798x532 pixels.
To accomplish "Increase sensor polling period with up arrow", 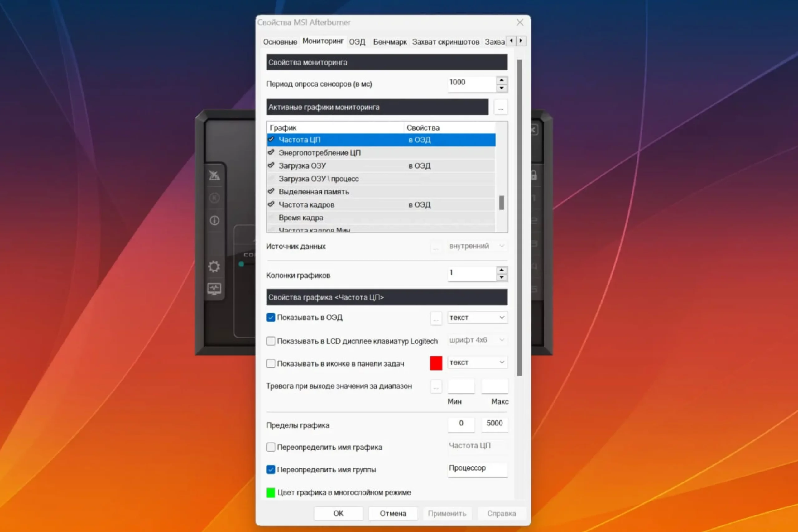I will click(502, 80).
